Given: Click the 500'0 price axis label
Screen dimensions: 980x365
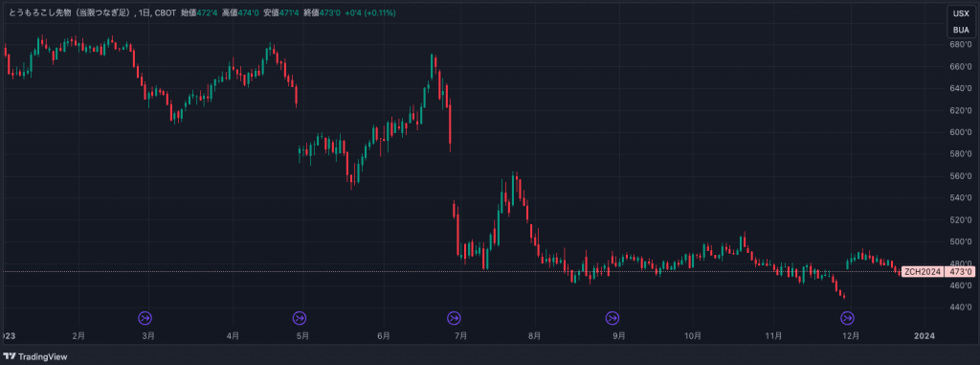Looking at the screenshot, I should (x=961, y=241).
